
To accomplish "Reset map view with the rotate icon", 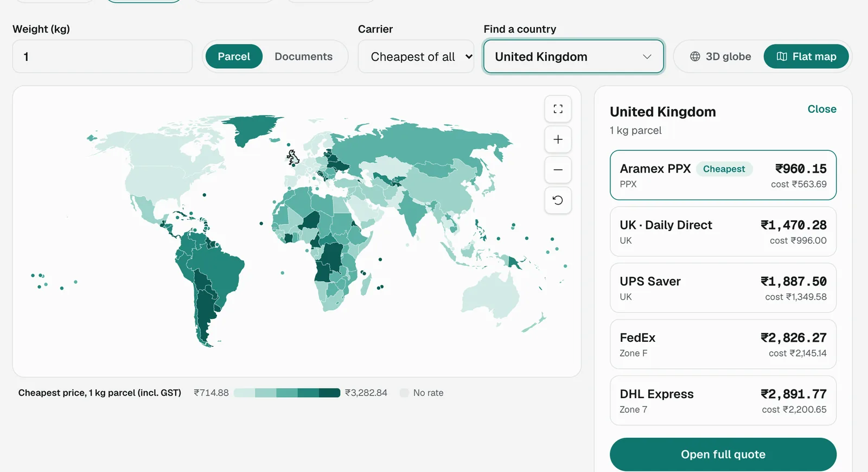I will point(558,200).
